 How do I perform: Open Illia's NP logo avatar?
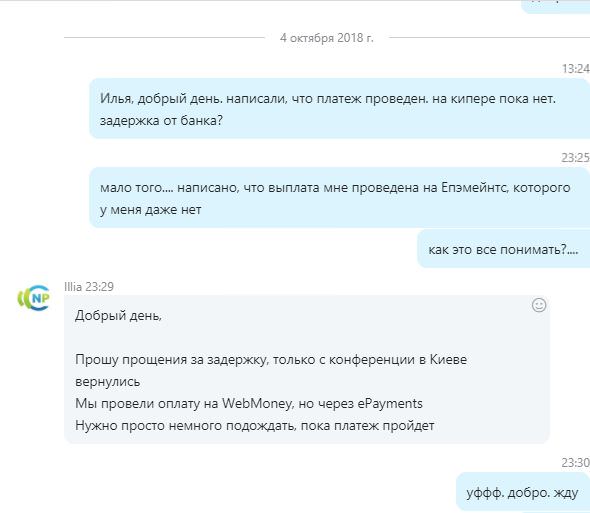(x=33, y=298)
